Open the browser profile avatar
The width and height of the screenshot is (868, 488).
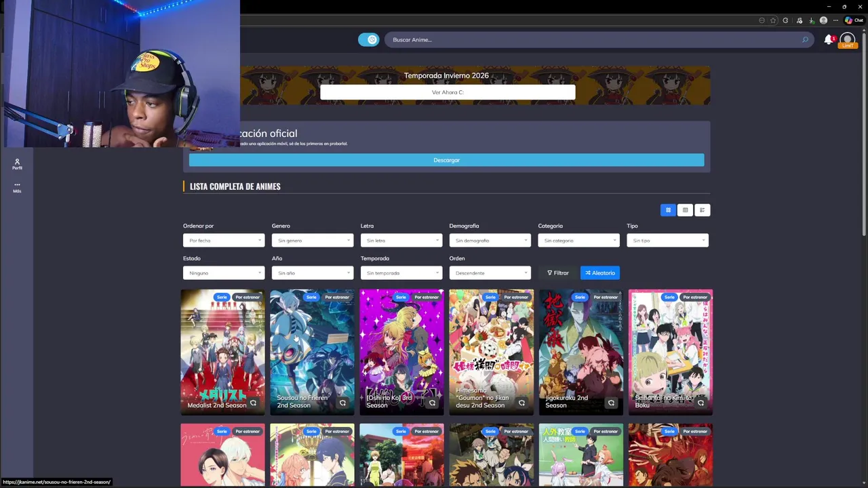(823, 20)
